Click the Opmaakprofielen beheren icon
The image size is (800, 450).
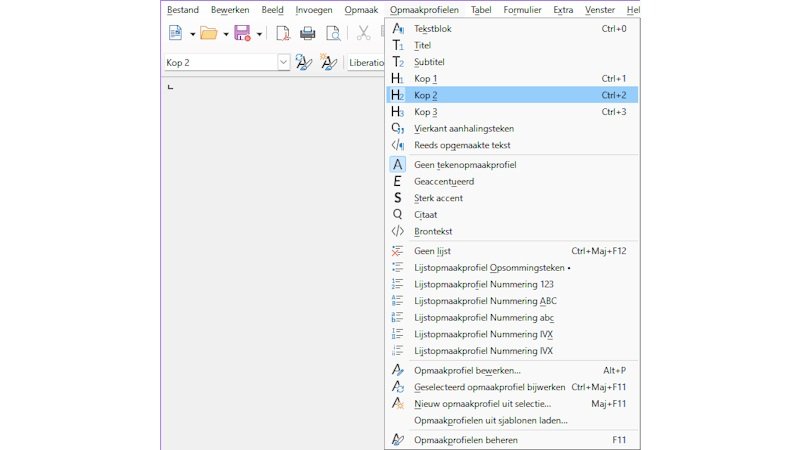[x=397, y=440]
